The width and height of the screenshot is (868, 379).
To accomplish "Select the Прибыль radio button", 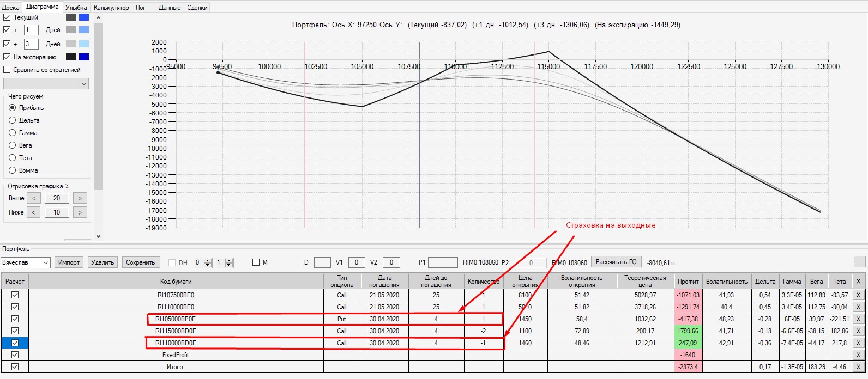I will (13, 108).
